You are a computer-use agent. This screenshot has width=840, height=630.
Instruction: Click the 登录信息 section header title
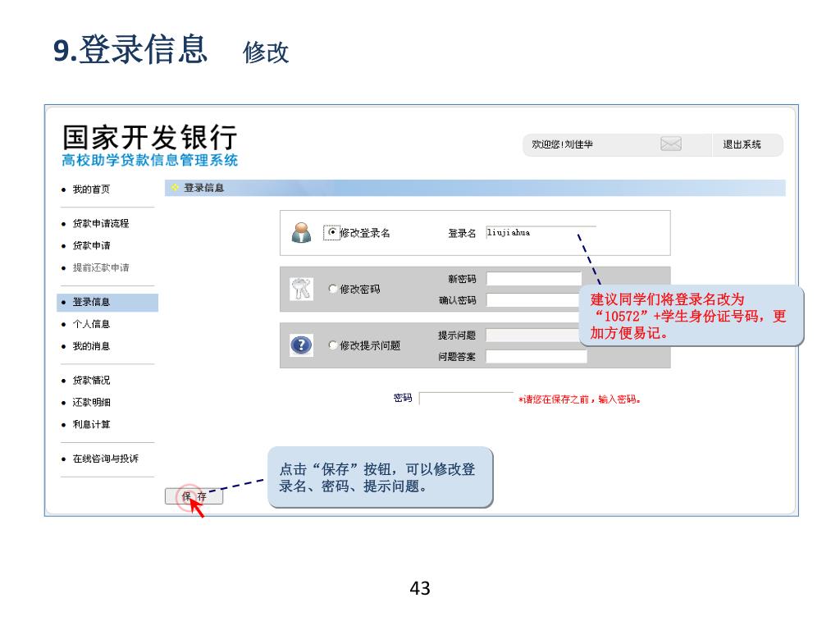pyautogui.click(x=203, y=188)
